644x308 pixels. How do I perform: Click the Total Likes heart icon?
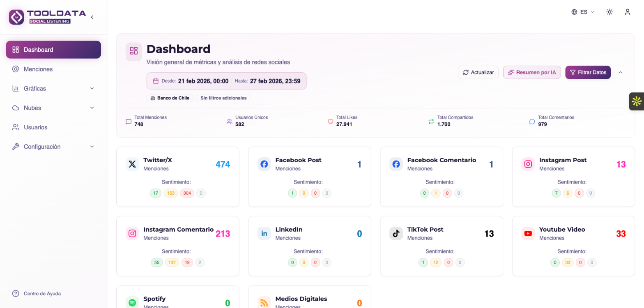click(330, 122)
